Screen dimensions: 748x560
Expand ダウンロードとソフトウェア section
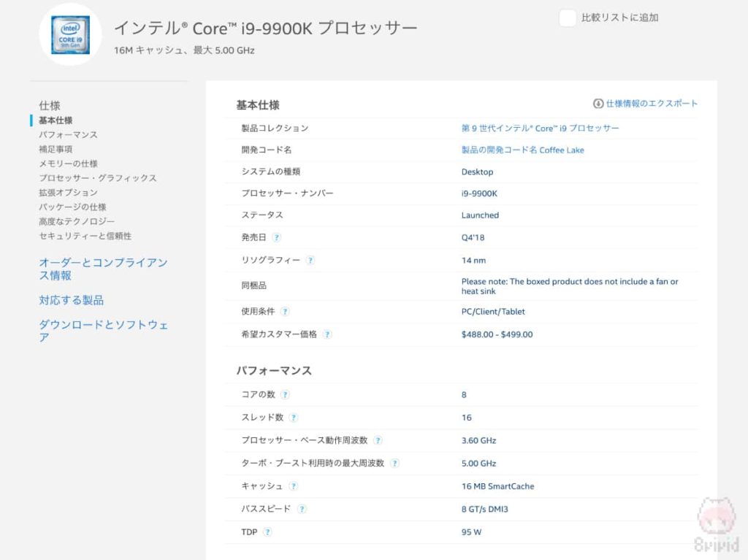103,331
